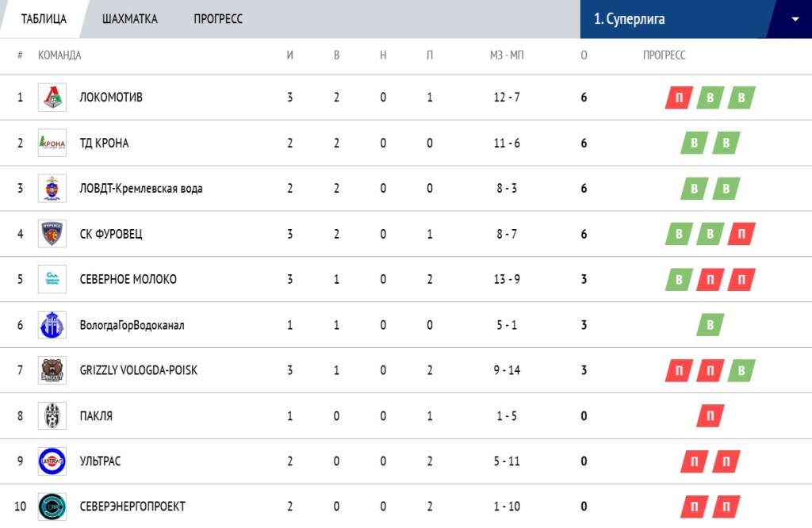Open the Суперлига league dropdown

pos(674,19)
